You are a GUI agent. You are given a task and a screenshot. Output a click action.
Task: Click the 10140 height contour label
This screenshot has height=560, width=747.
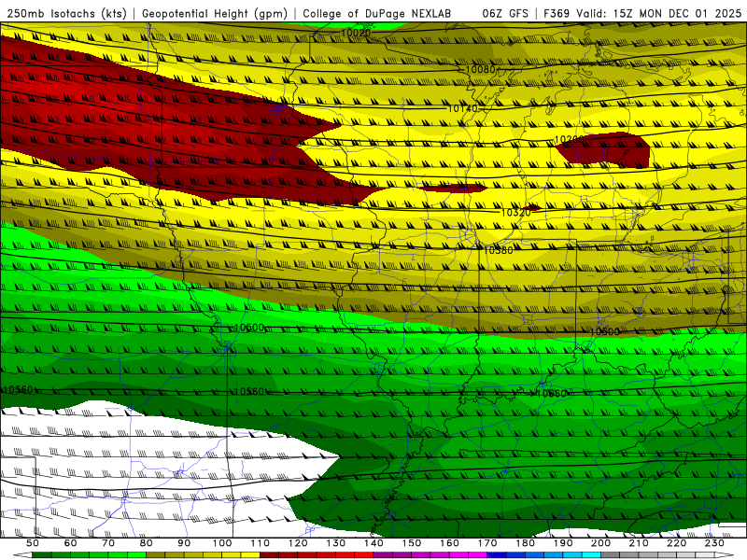(x=462, y=108)
